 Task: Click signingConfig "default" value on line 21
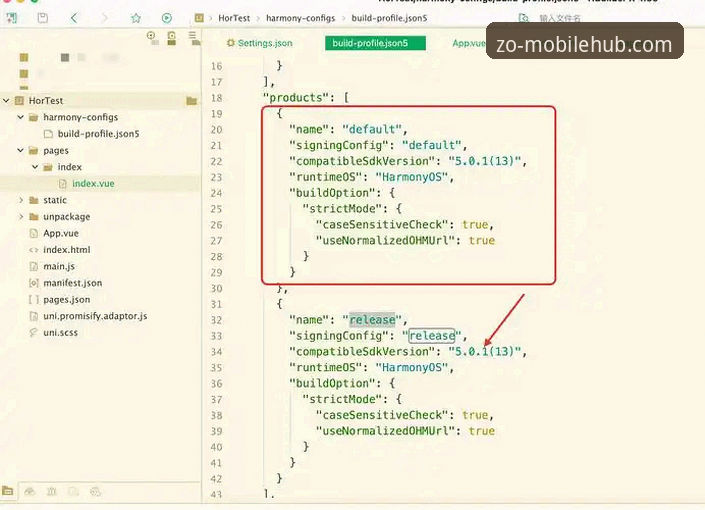click(432, 145)
